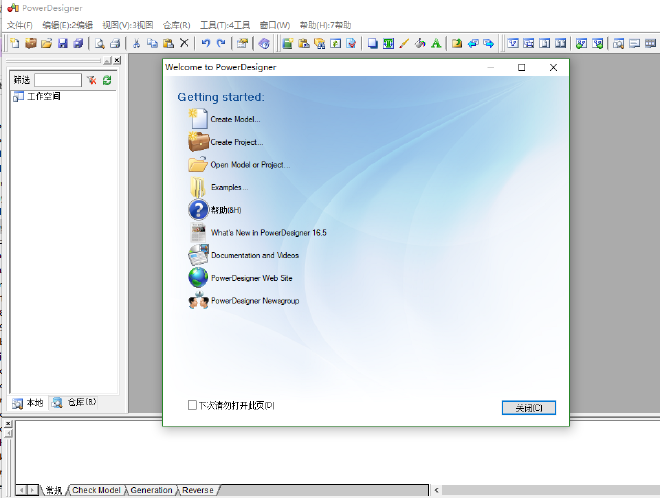Tick the don't show this page again checkbox
This screenshot has width=660, height=498.
[193, 405]
